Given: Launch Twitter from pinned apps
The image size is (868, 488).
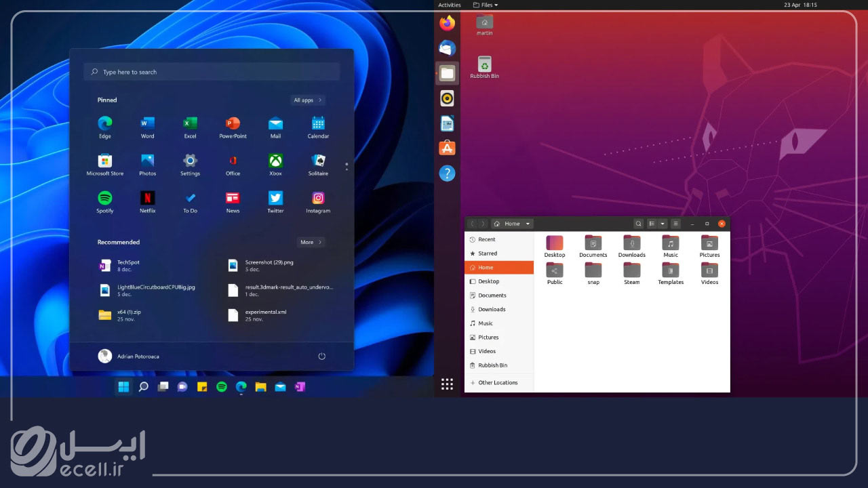Looking at the screenshot, I should pyautogui.click(x=275, y=201).
